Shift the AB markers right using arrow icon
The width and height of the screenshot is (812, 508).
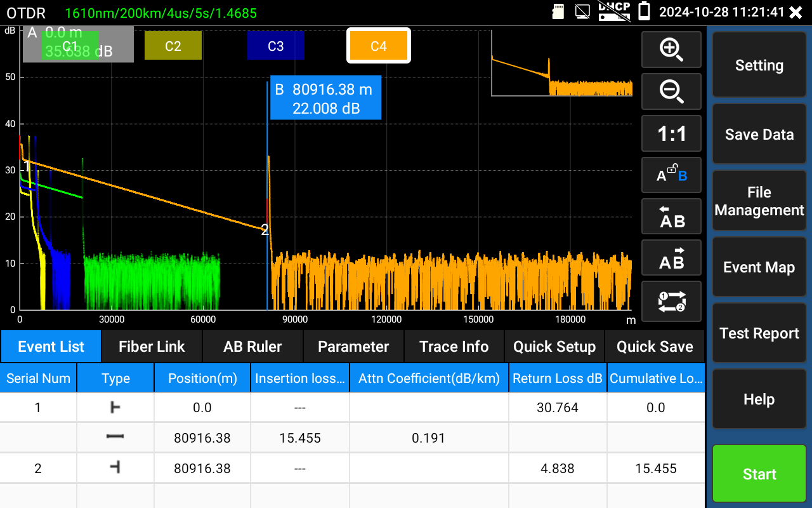click(x=671, y=257)
